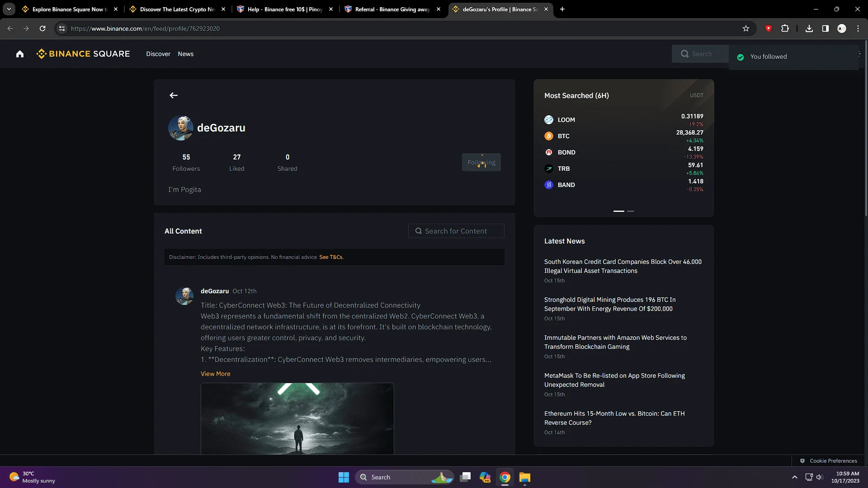The height and width of the screenshot is (488, 868).
Task: Click the Binance Square top search field
Action: tap(700, 54)
